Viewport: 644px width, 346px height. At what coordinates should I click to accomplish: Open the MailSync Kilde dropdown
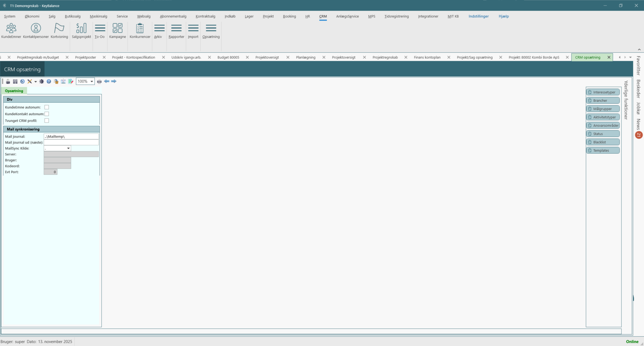point(68,148)
